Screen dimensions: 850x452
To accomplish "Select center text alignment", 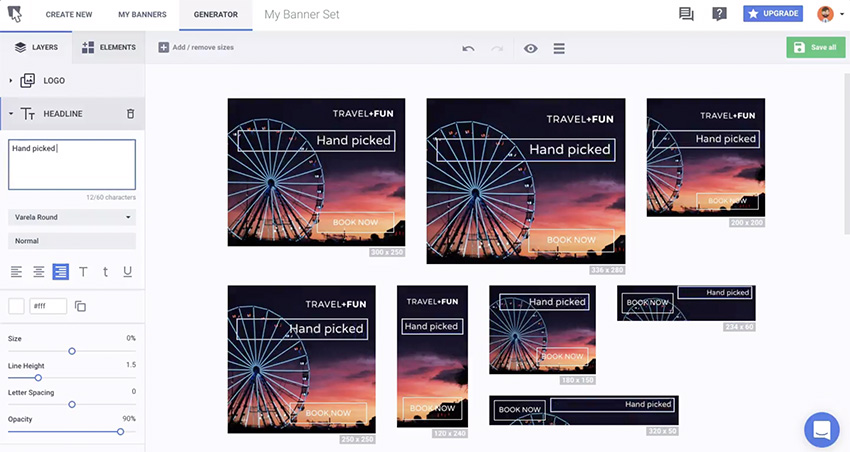I will (x=38, y=272).
